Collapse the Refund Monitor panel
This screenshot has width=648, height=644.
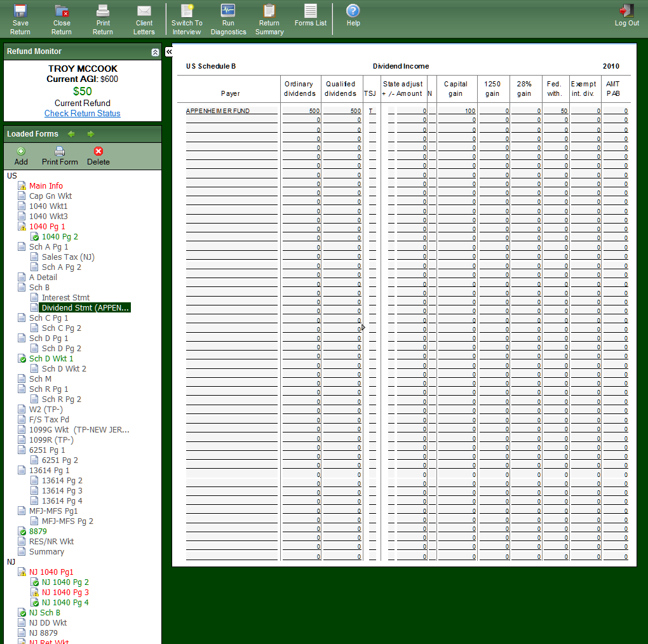pyautogui.click(x=155, y=52)
